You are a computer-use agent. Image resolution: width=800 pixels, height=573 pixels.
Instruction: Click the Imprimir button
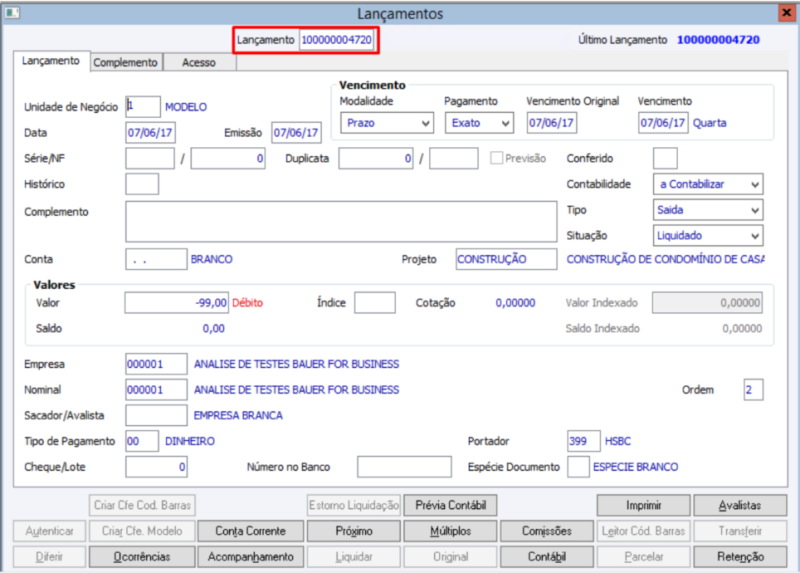(x=643, y=505)
